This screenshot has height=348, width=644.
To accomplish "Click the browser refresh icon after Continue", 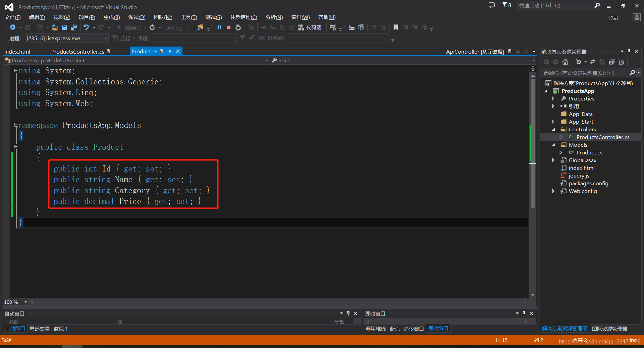I will coord(152,27).
